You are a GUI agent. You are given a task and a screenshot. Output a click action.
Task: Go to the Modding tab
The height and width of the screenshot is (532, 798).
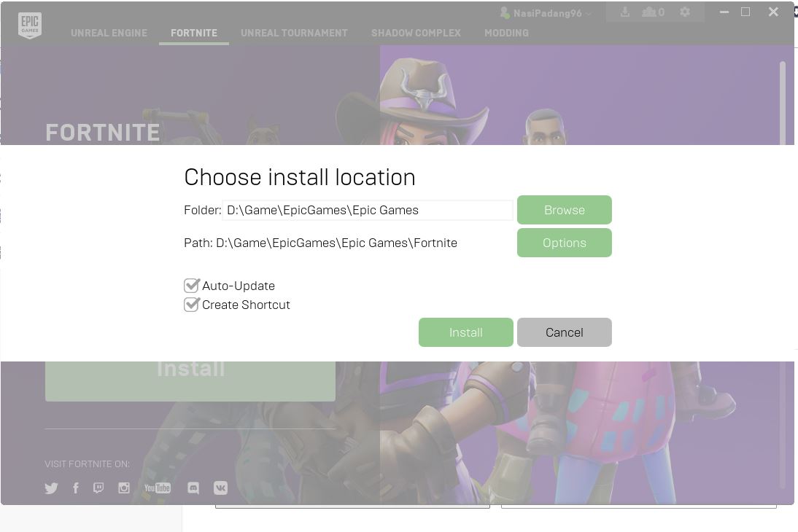point(506,33)
